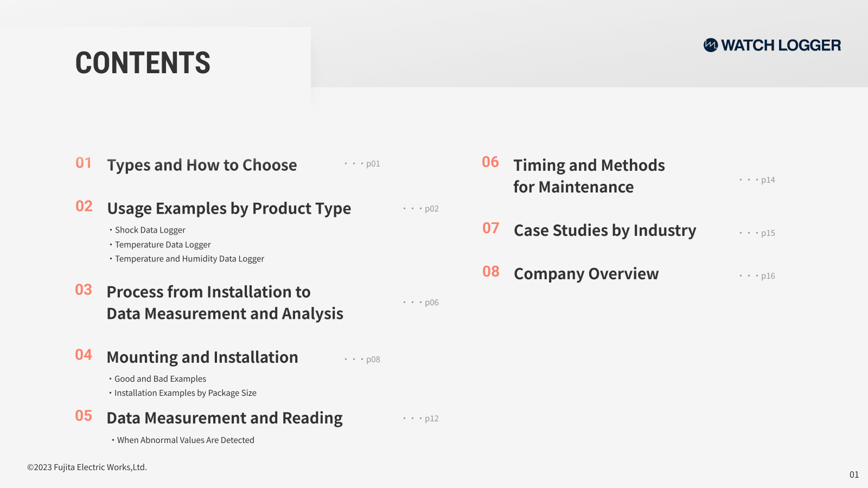The width and height of the screenshot is (868, 488).
Task: Select the Shock Data Logger sub-item
Action: (x=150, y=230)
